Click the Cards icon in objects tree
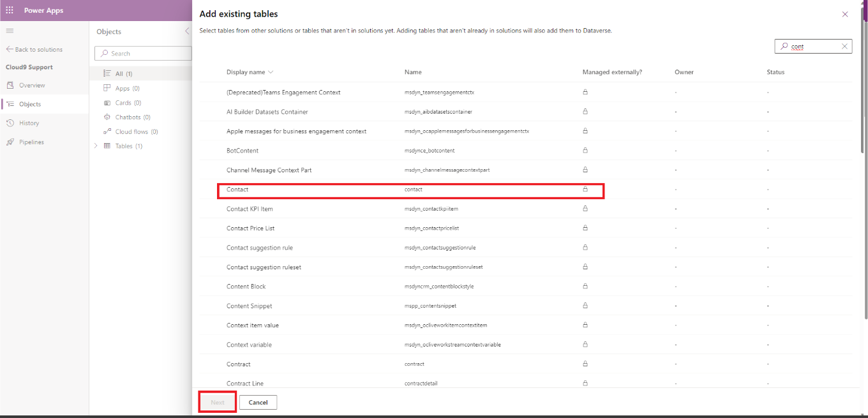Viewport: 868px width, 418px height. click(107, 103)
